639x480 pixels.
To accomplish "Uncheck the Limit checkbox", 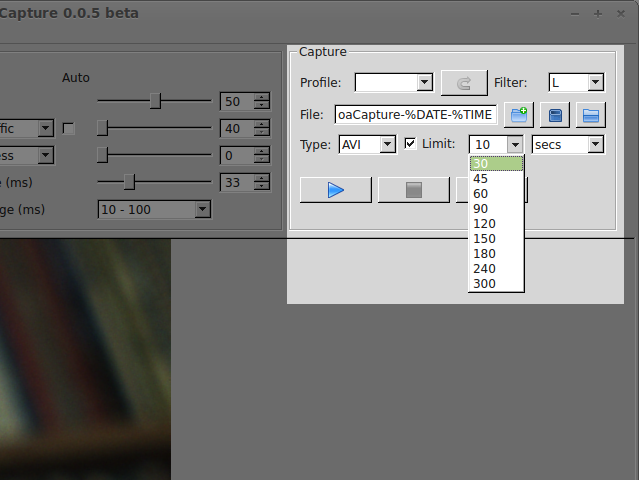I will [x=410, y=144].
